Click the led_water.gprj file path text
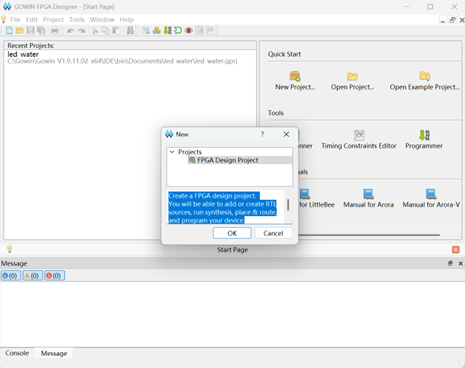The image size is (465, 368). tap(122, 61)
